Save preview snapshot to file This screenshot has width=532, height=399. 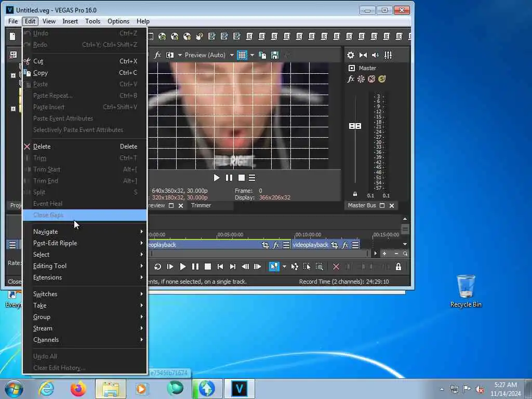[275, 55]
